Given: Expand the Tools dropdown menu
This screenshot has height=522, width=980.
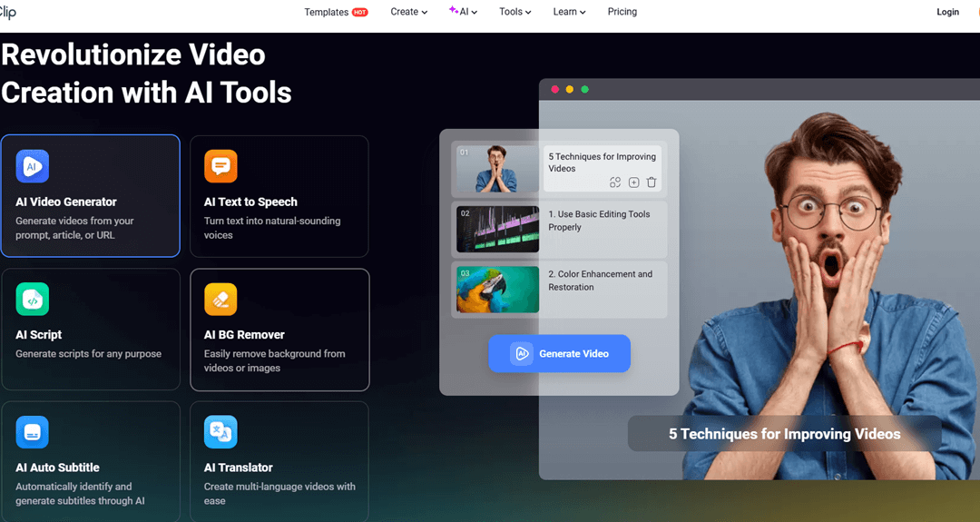Looking at the screenshot, I should tap(515, 12).
